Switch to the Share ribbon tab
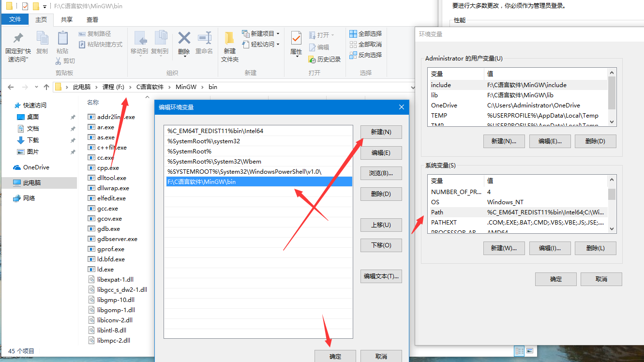644x362 pixels. coord(67,20)
